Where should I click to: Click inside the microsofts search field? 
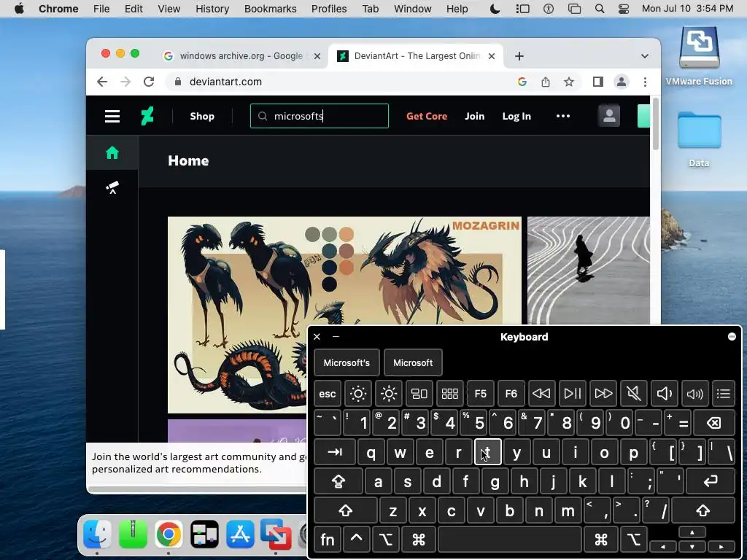click(x=320, y=116)
